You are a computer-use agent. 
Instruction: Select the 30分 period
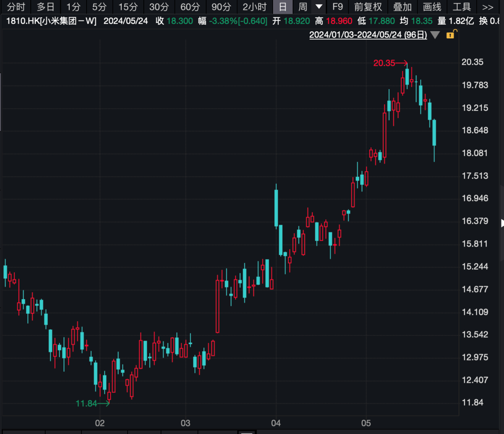[x=159, y=7]
